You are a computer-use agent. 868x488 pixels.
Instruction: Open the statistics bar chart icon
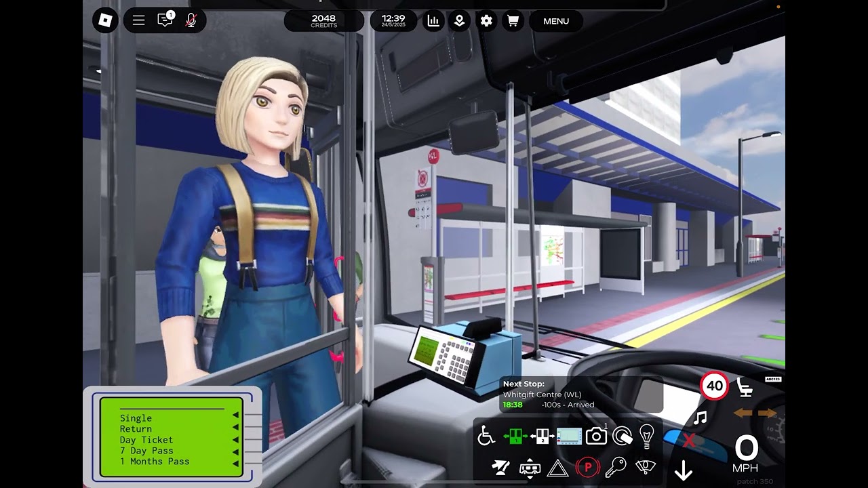click(x=433, y=21)
